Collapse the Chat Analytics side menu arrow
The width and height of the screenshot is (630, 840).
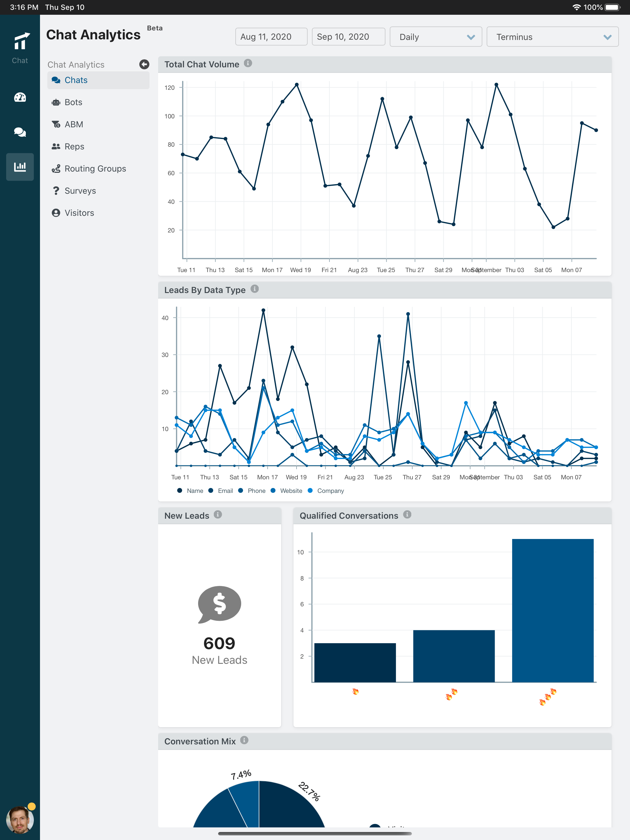144,65
